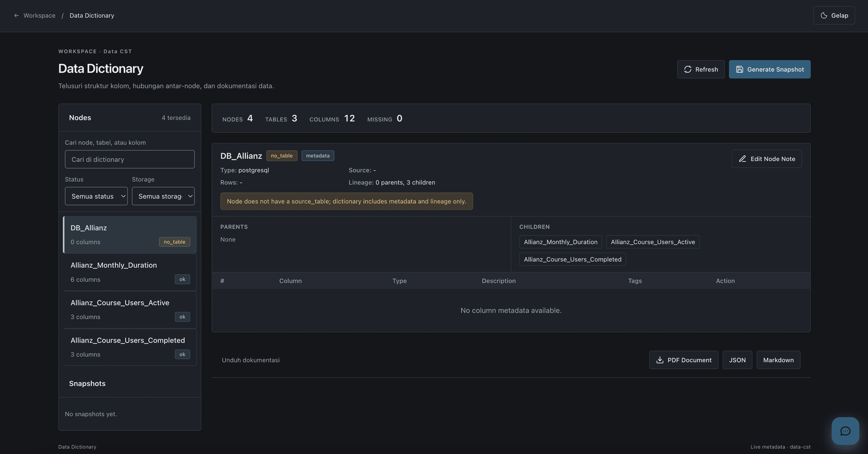Image resolution: width=868 pixels, height=454 pixels.
Task: Click the MISSING 0 statistic
Action: tap(384, 119)
